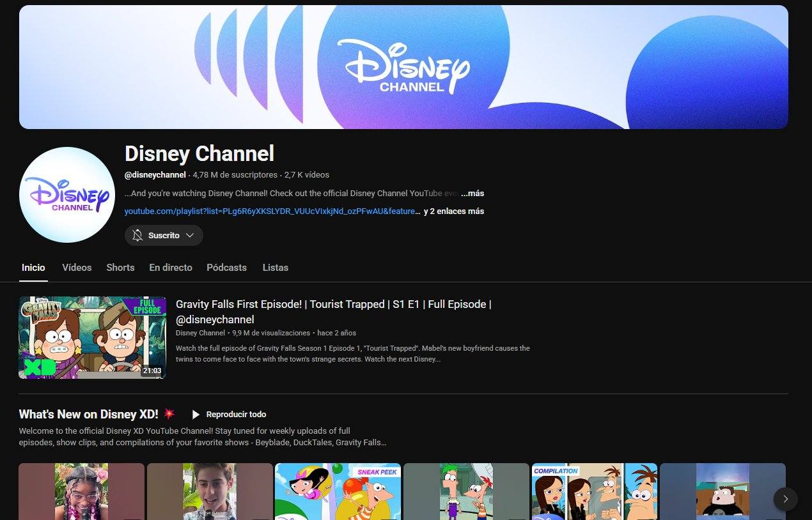The width and height of the screenshot is (812, 520).
Task: Select the Pódcasts tab
Action: (226, 268)
